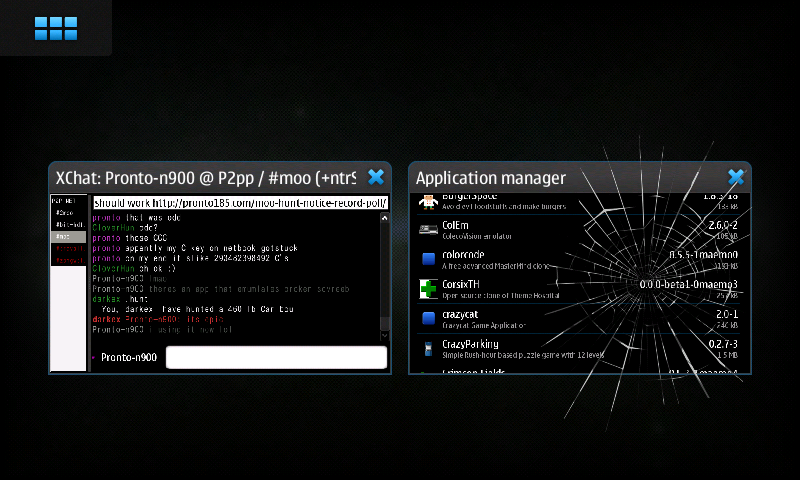Select the #bit-hdtv channel in list

(66, 225)
